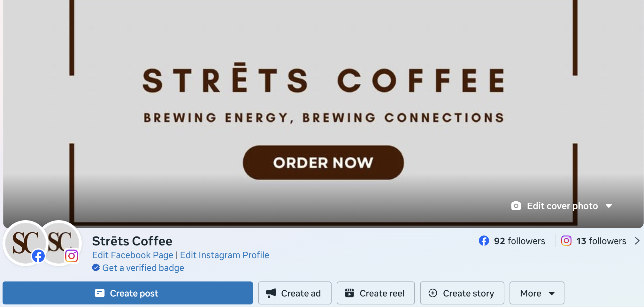This screenshot has width=644, height=307.
Task: Expand followers details with the right chevron
Action: (x=637, y=241)
